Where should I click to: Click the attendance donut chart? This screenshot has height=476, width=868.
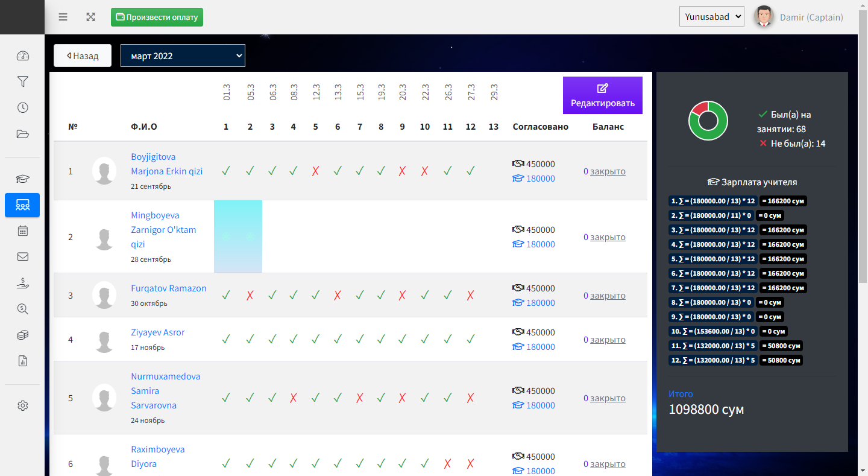[708, 121]
